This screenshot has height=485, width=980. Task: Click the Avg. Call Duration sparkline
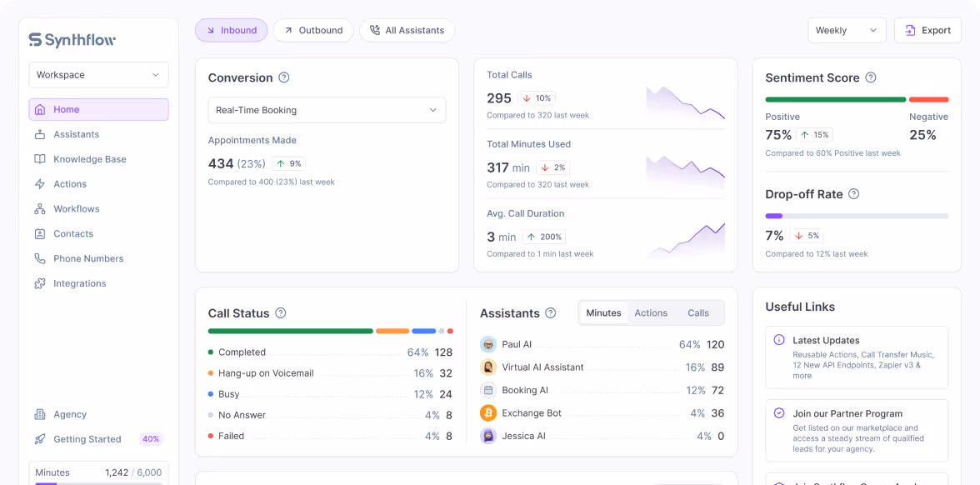coord(686,240)
